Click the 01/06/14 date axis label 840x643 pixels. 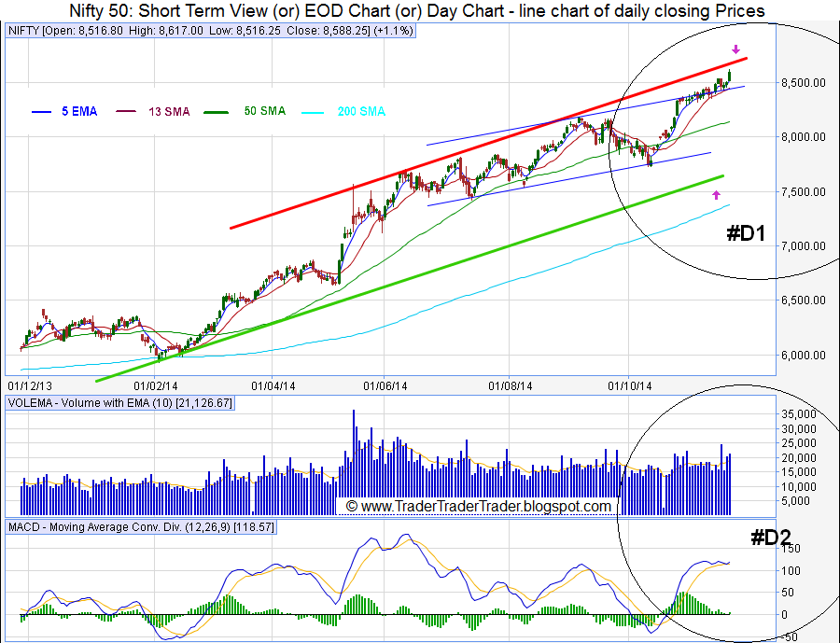[385, 385]
